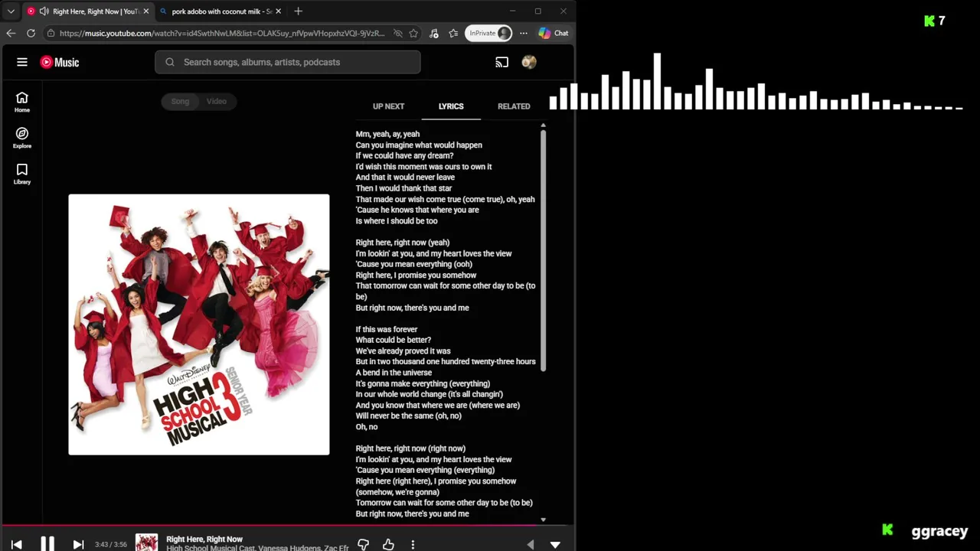Screen dimensions: 980x551
Task: Skip to previous track
Action: 16,544
